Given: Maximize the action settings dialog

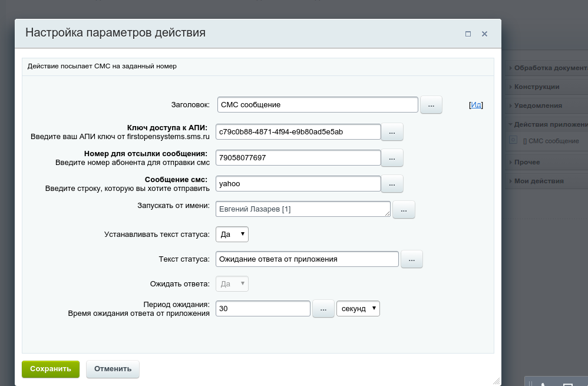Looking at the screenshot, I should tap(468, 34).
